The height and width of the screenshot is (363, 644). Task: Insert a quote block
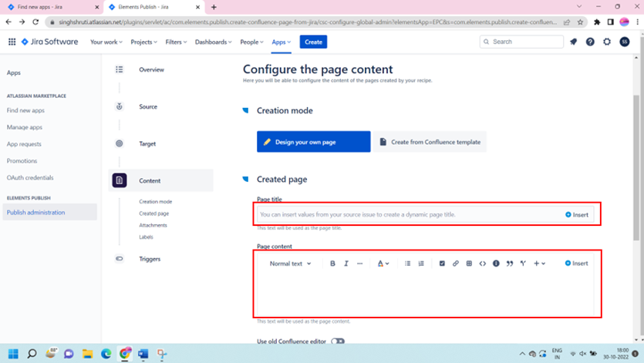point(510,264)
